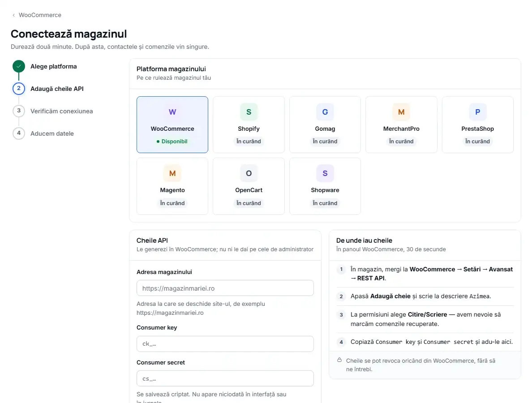The image size is (532, 403).
Task: Click the Disponibil badge under WooCommerce
Action: click(172, 141)
